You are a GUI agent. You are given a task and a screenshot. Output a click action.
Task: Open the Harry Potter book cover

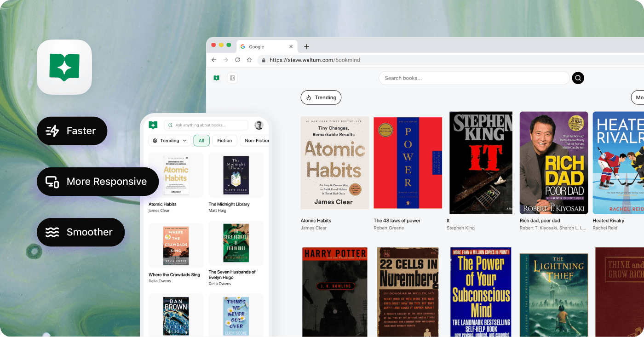335,292
